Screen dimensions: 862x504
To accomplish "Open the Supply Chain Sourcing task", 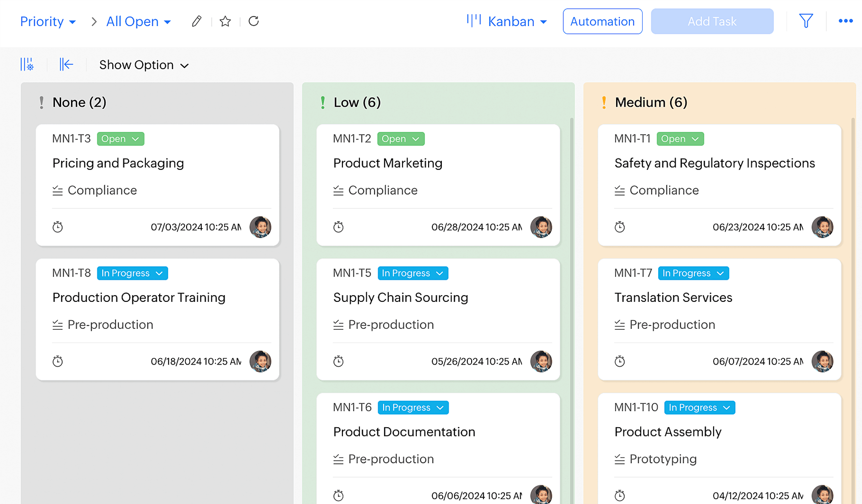I will (x=401, y=298).
